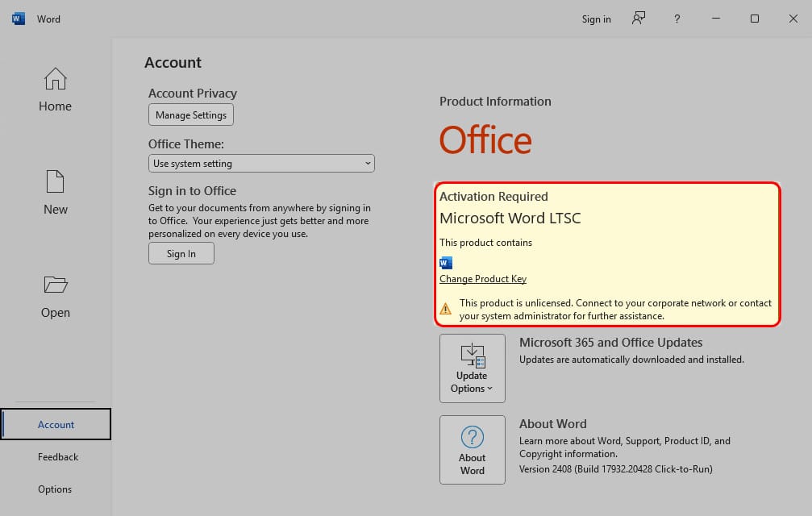
Task: Open the help question mark icon
Action: point(677,19)
